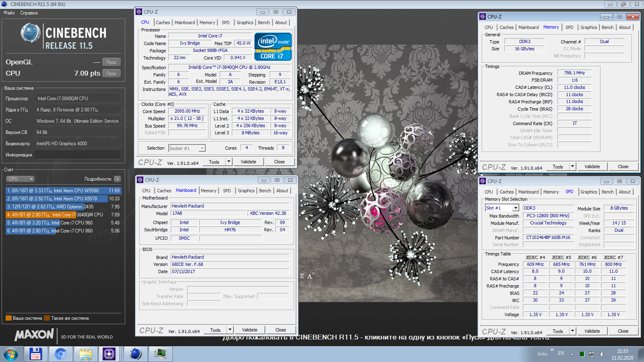The height and width of the screenshot is (362, 644).
Task: Select ranking row Intel Core i7 CPU 960
Action: coord(63,223)
